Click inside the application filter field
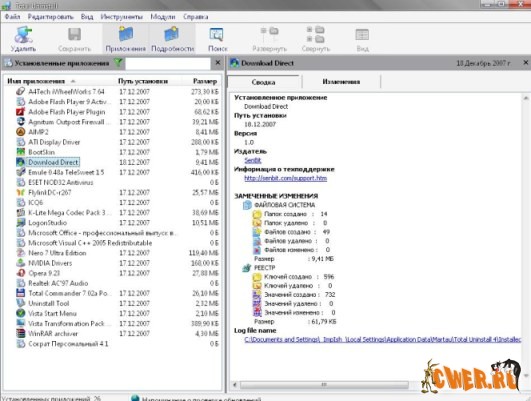This screenshot has width=531, height=401. tap(168, 63)
